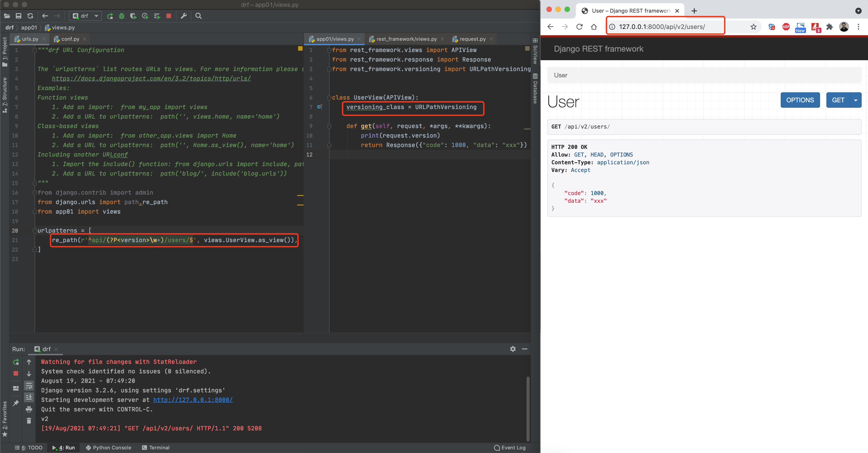Toggle soft-wrap in Run console

coord(29,386)
